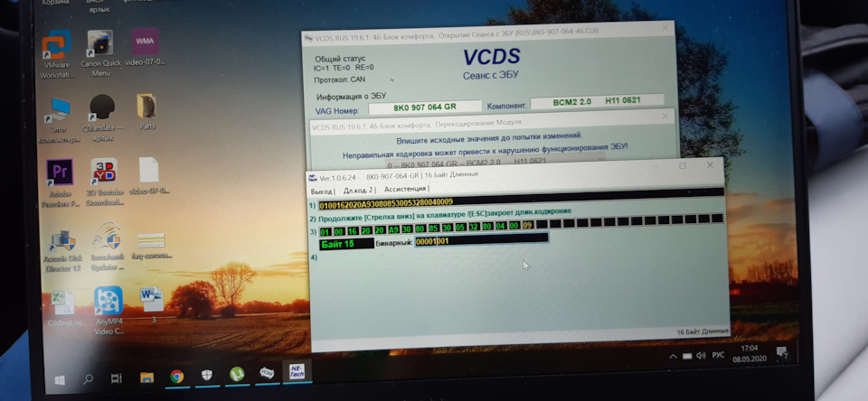Click Компонент field BCM2 2.0 H11 0621

[597, 102]
